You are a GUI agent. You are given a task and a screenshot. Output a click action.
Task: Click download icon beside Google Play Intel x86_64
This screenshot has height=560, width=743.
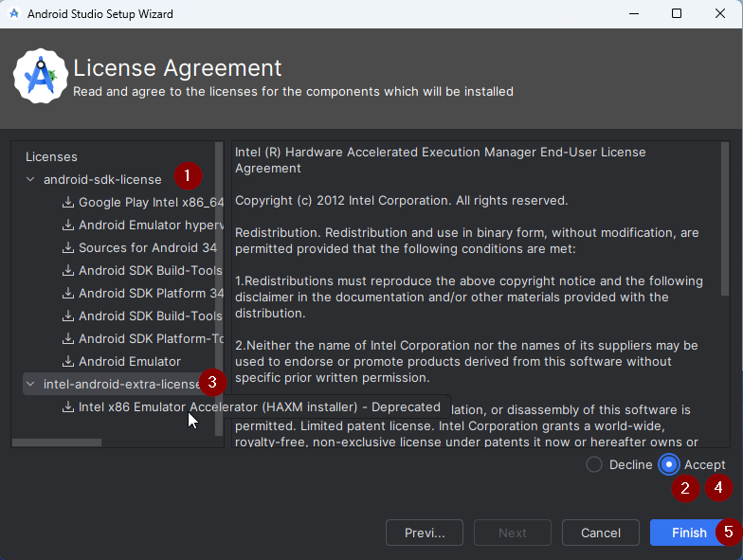[x=68, y=203]
